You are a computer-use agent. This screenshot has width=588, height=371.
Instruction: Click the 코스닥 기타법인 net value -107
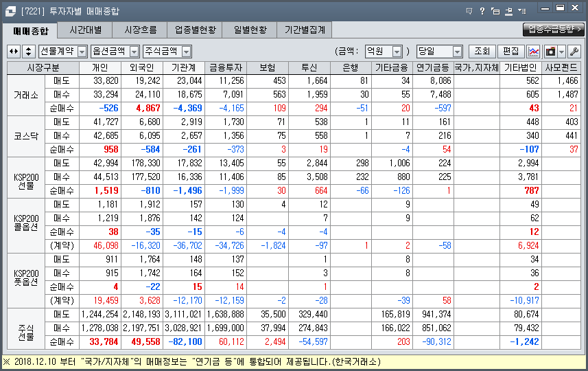[529, 150]
